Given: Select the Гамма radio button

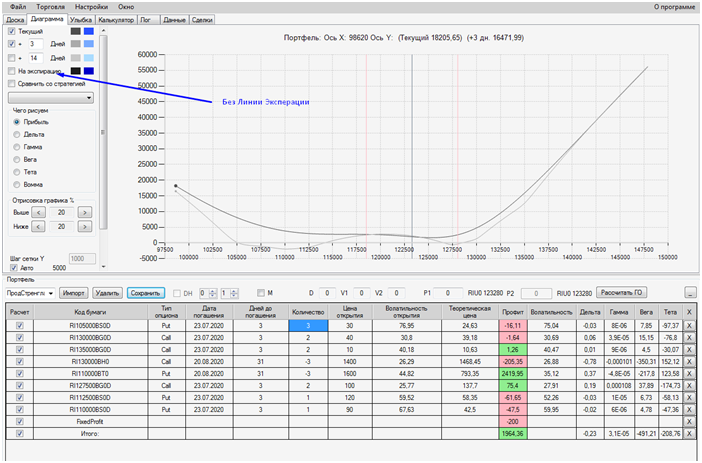Looking at the screenshot, I should click(x=17, y=147).
